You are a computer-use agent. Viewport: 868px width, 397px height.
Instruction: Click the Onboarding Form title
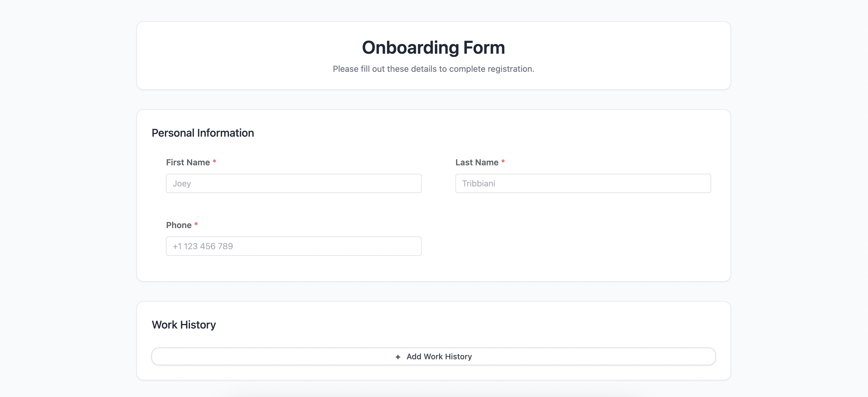(433, 48)
